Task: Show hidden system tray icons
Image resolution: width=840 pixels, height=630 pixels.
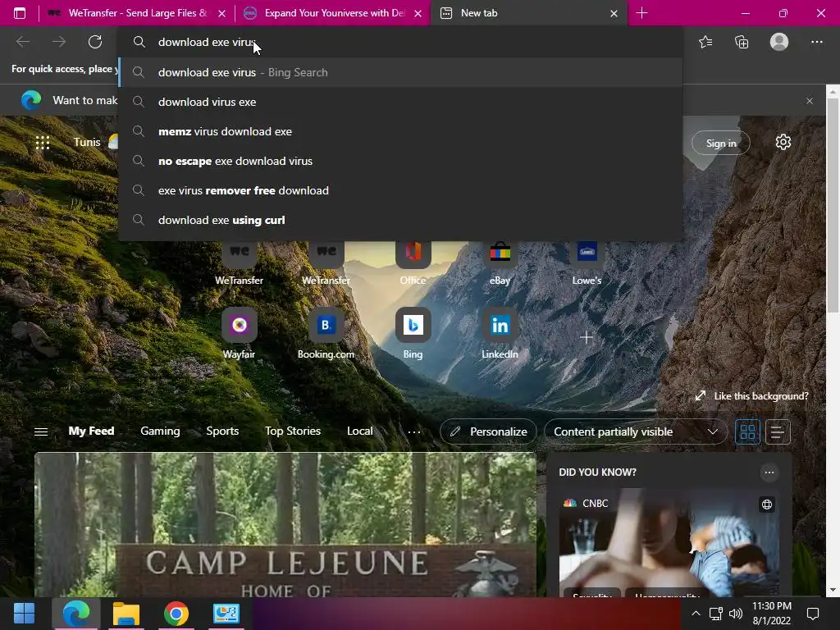Action: [x=696, y=614]
